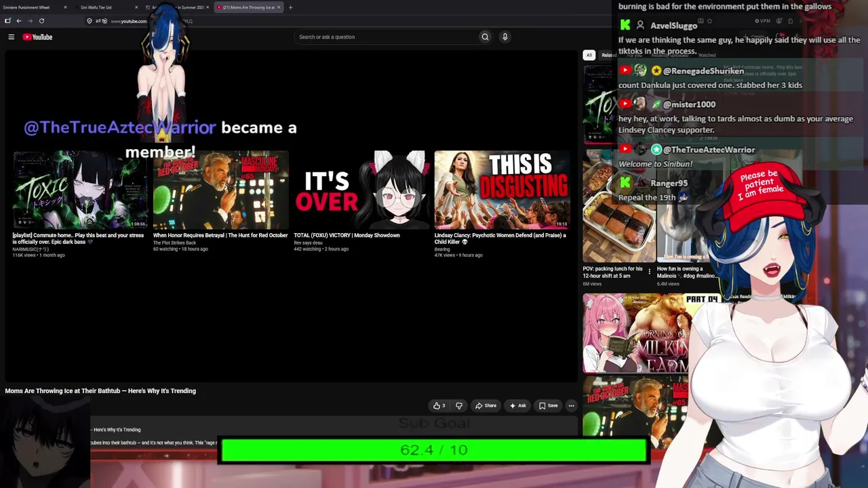The height and width of the screenshot is (488, 868).
Task: Share the video
Action: [486, 406]
